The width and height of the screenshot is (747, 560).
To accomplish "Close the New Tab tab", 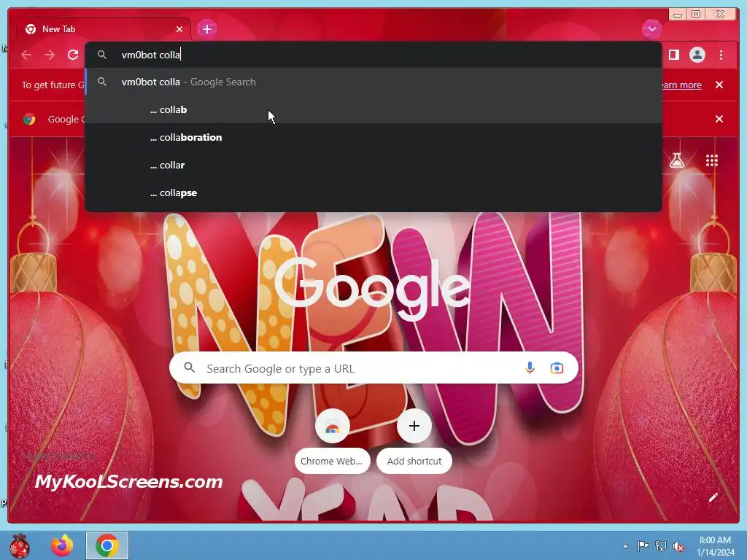I will pos(179,29).
